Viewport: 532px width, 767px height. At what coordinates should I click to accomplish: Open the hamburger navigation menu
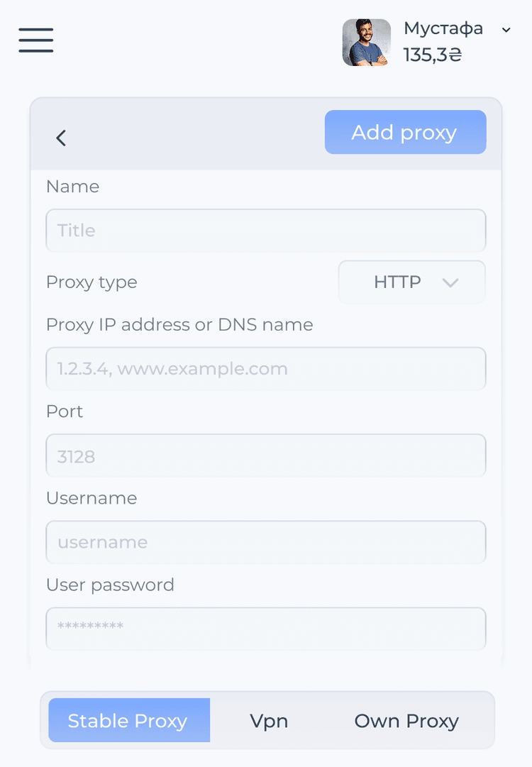[35, 40]
